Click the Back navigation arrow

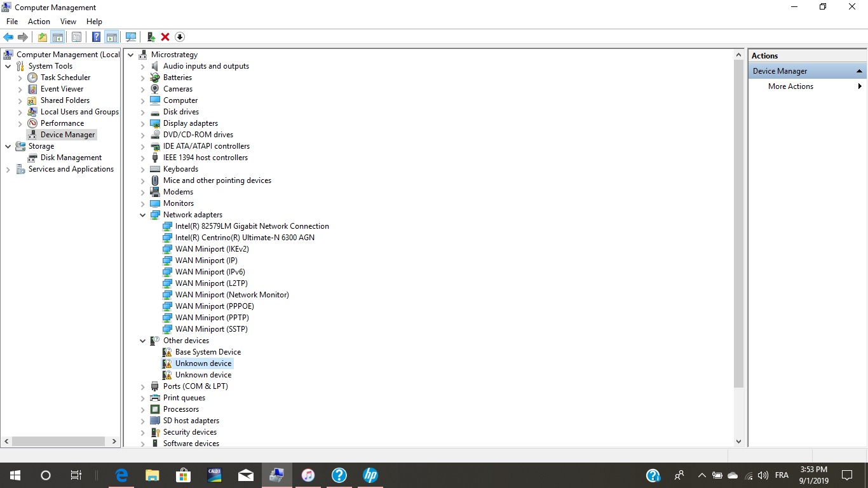tap(8, 36)
